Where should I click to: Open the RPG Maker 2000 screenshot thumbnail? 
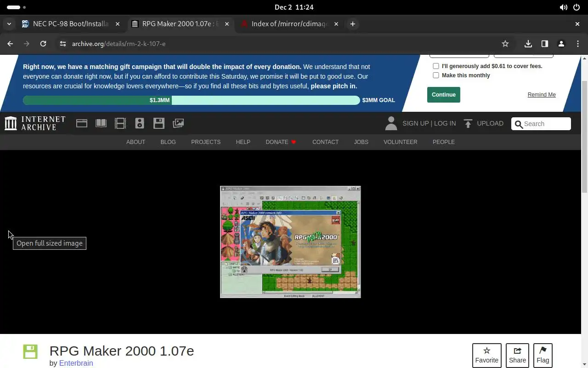[x=290, y=242]
